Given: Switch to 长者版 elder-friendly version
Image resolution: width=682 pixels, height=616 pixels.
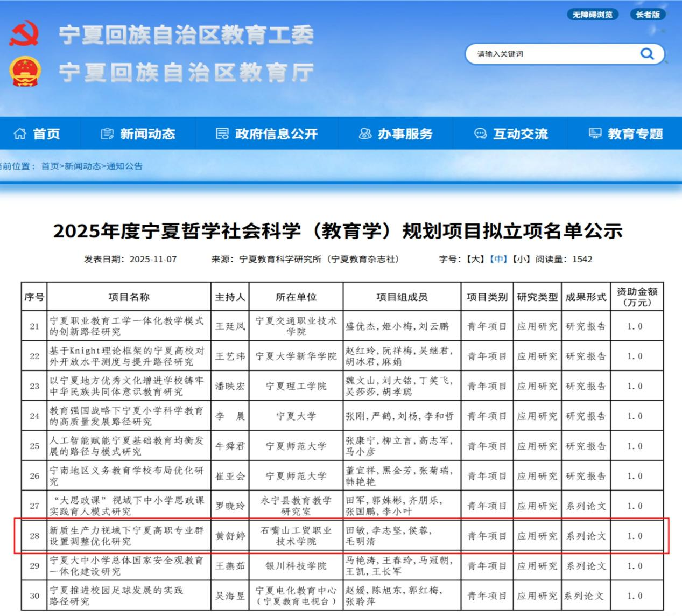Looking at the screenshot, I should click(648, 15).
